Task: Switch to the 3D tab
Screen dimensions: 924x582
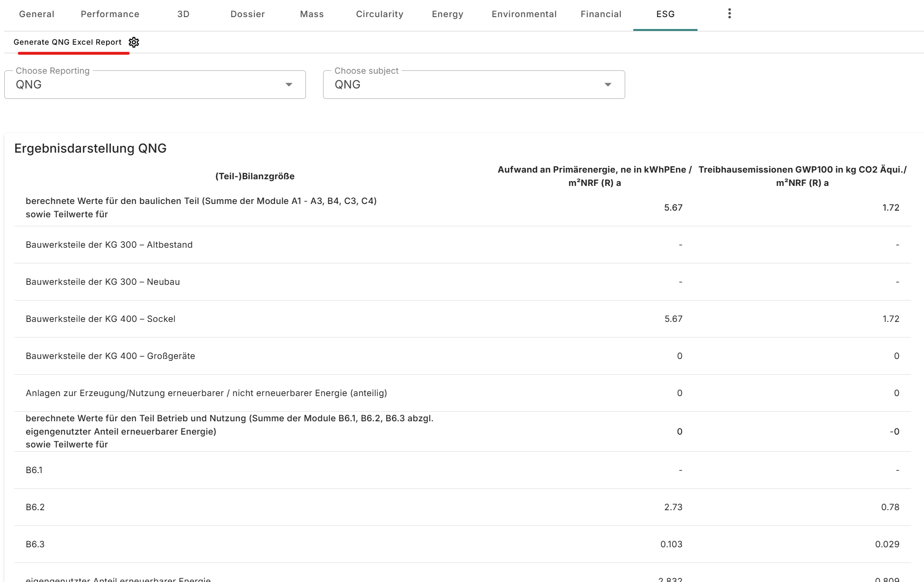Action: click(x=183, y=14)
